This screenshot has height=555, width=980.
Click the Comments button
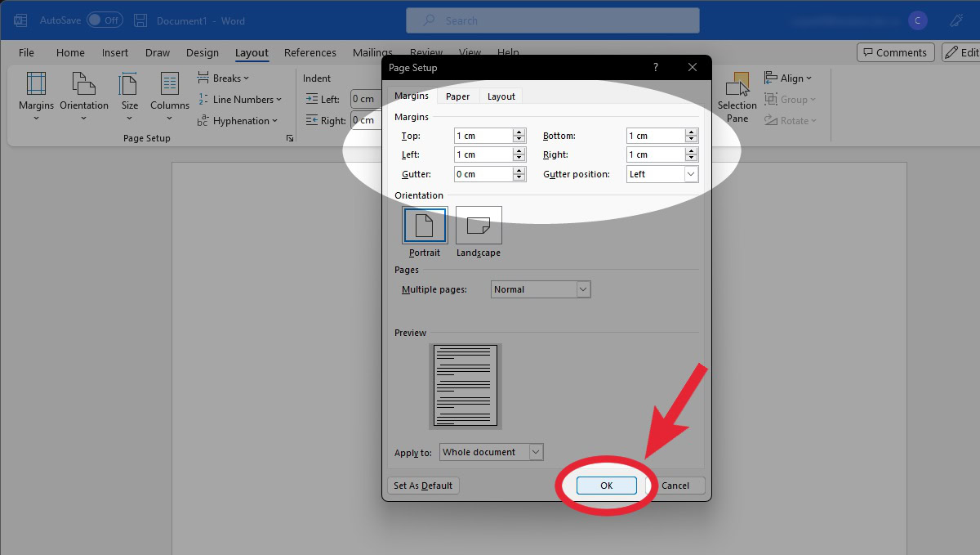[x=895, y=52]
